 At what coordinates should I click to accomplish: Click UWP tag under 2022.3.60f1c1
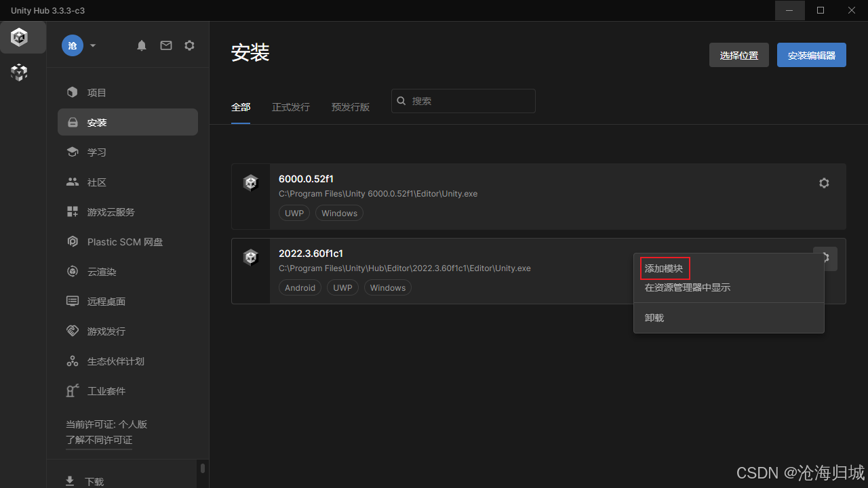click(x=342, y=287)
